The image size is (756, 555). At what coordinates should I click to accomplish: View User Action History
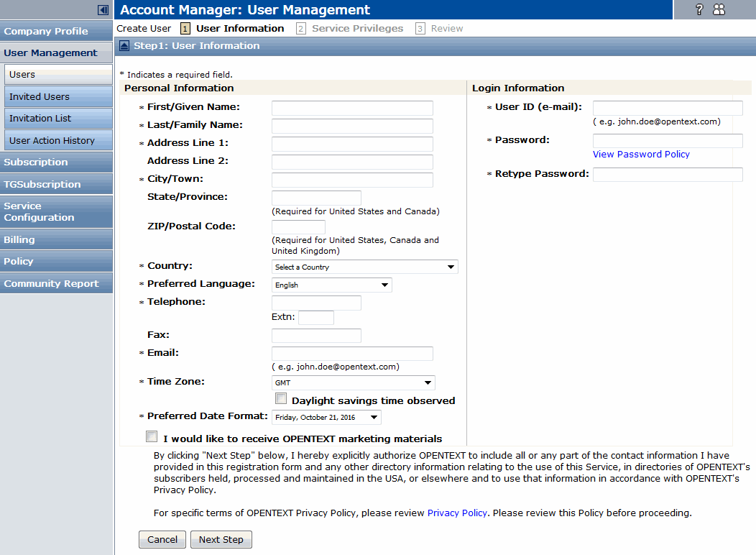tap(58, 140)
